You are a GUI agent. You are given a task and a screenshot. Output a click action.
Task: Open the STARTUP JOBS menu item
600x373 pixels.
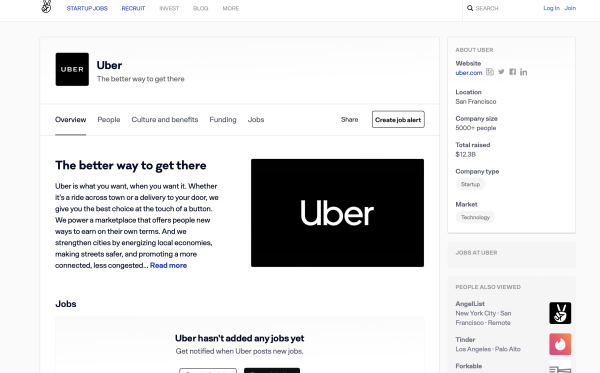pyautogui.click(x=87, y=8)
